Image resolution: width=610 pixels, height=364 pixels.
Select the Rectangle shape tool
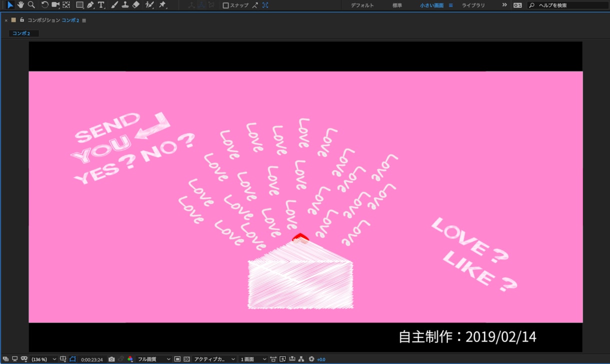(x=79, y=5)
